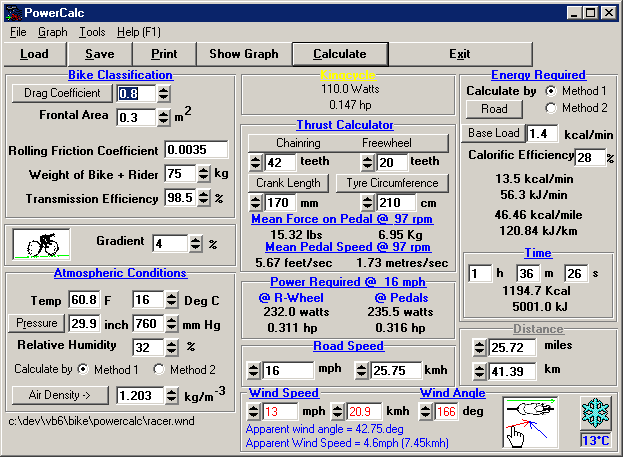The width and height of the screenshot is (623, 457).
Task: Click the Chainring Freewheel header button
Action: click(x=348, y=143)
